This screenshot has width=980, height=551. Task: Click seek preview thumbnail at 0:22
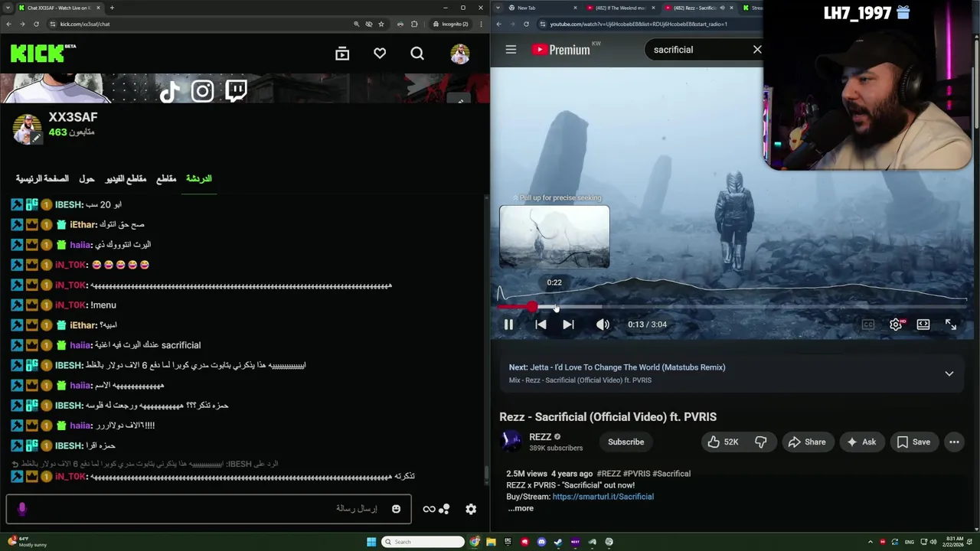(x=554, y=236)
